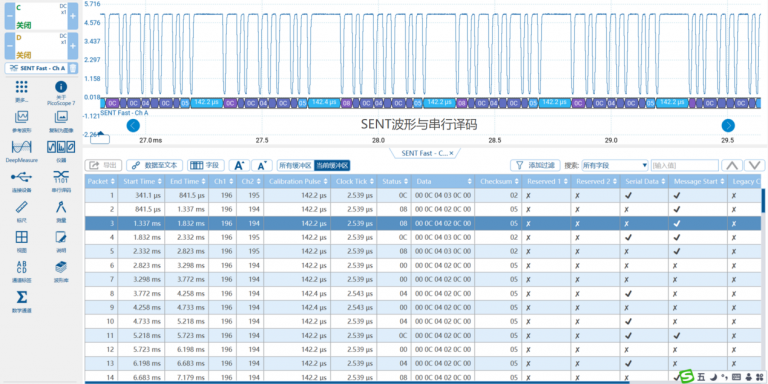This screenshot has height=384, width=768.
Task: Sort table by Message Start column
Action: point(698,181)
